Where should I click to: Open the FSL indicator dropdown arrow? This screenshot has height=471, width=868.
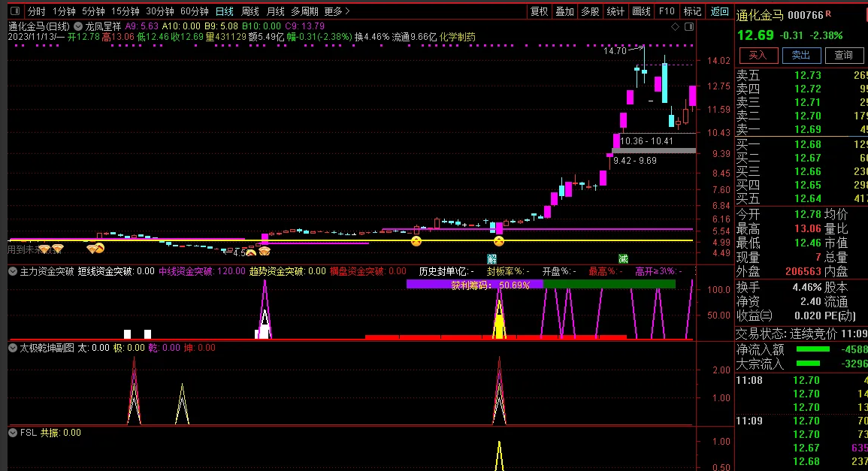[x=13, y=433]
